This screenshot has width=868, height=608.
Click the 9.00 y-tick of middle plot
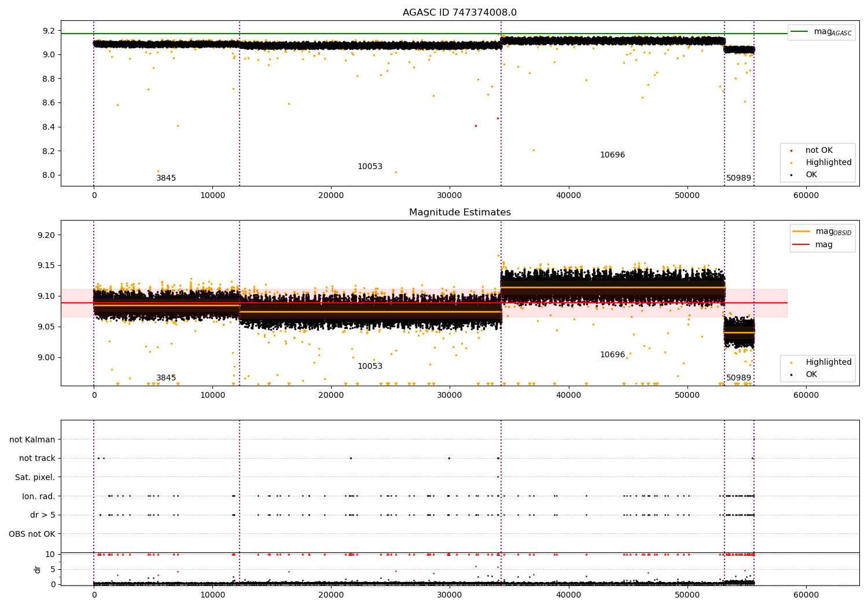coord(46,358)
